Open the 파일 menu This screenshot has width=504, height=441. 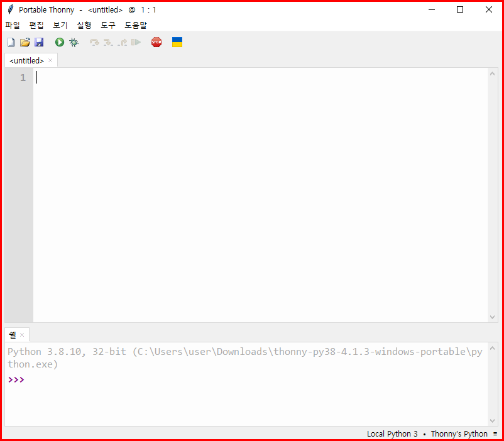pos(12,25)
